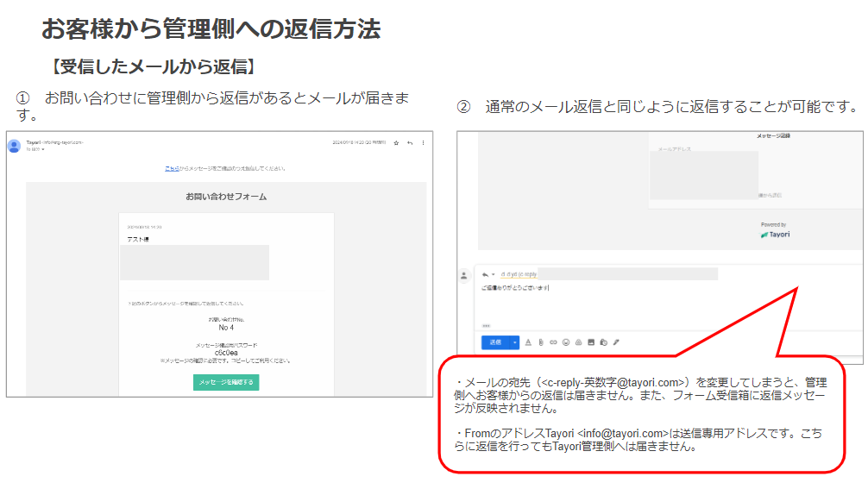This screenshot has height=489, width=868.
Task: Star the Tayori email
Action: [x=396, y=142]
